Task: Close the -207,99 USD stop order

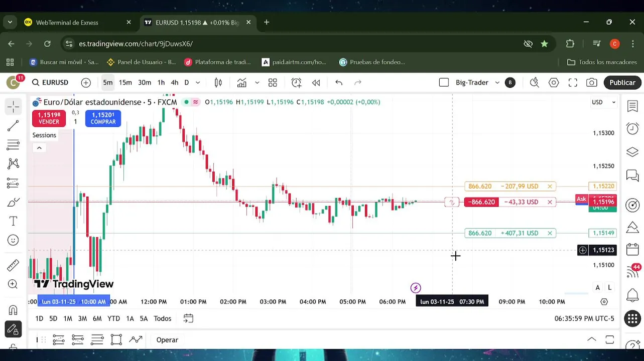Action: coord(550,187)
